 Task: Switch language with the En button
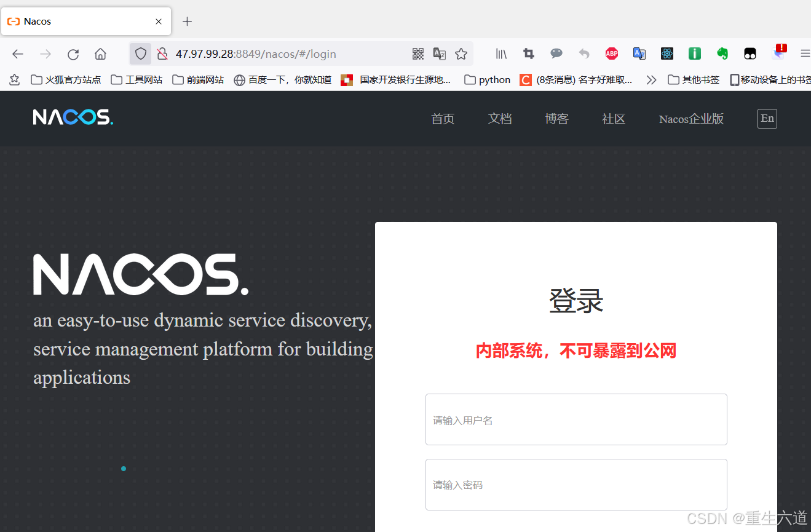767,119
